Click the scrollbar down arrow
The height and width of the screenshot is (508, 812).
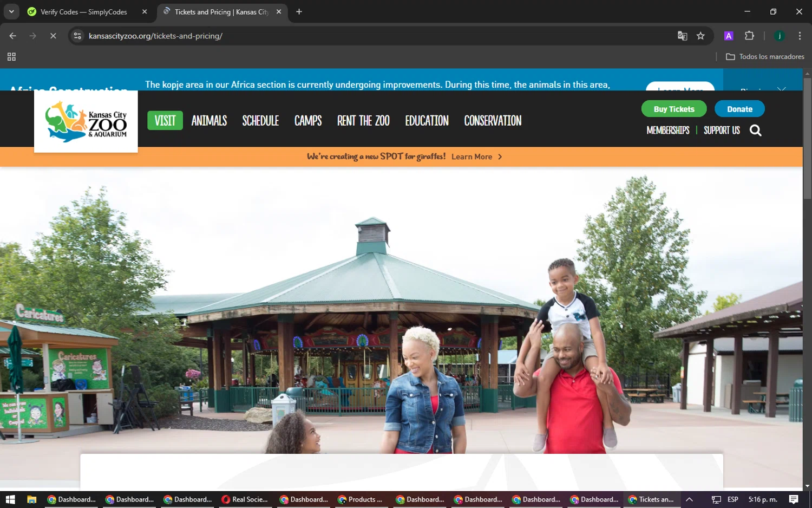[x=807, y=486]
